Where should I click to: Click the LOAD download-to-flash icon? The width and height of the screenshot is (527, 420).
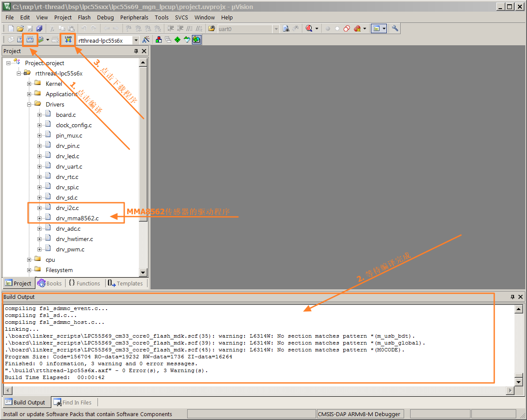[68, 40]
